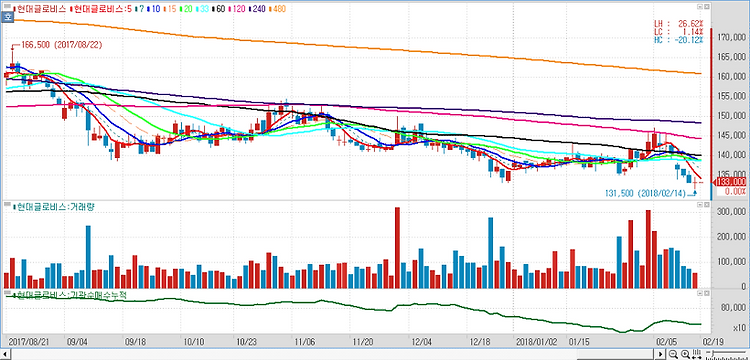Click the horizontal scrollbar track below the dates
Screen dimensions: 750x360
[333, 354]
